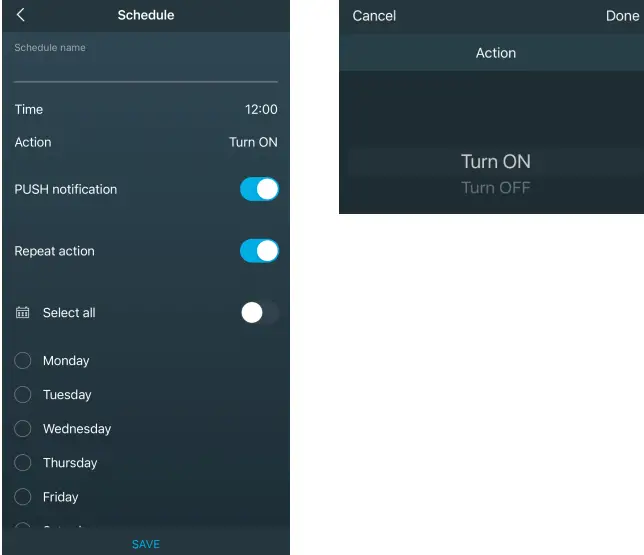Pick Turn OFF in the action picker
The height and width of the screenshot is (555, 644).
pos(496,188)
